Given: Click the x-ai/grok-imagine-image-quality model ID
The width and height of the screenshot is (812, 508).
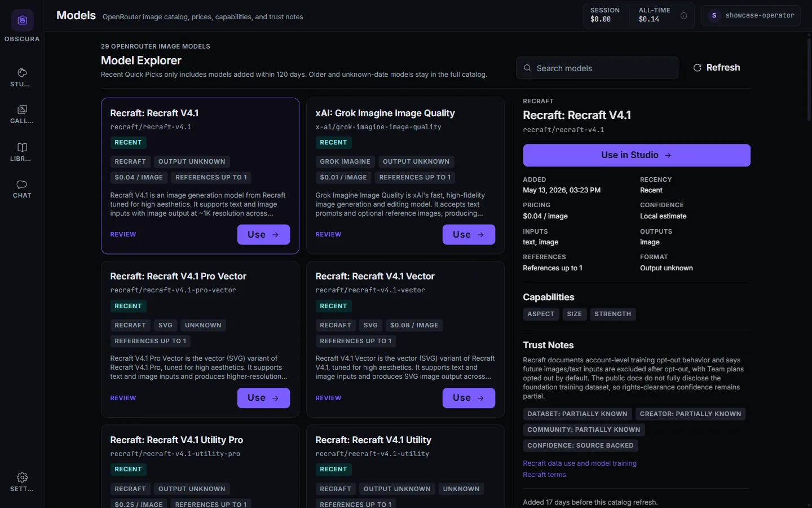Looking at the screenshot, I should coord(378,127).
